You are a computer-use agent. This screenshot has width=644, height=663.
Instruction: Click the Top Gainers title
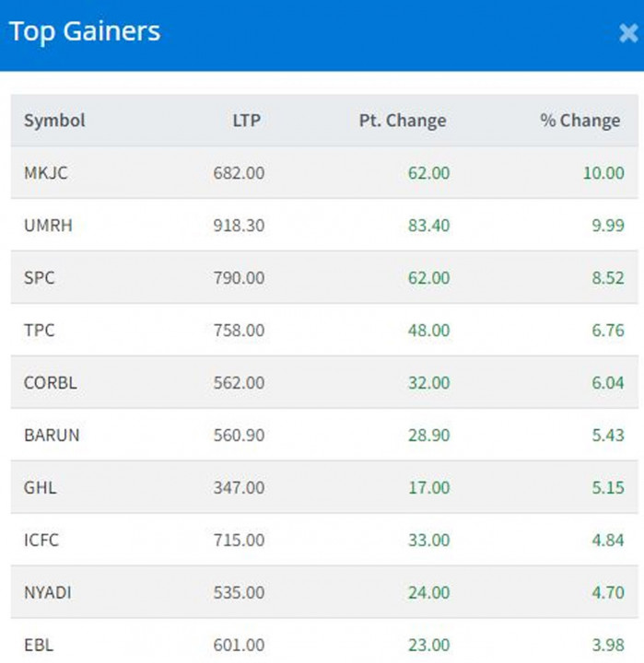coord(85,31)
